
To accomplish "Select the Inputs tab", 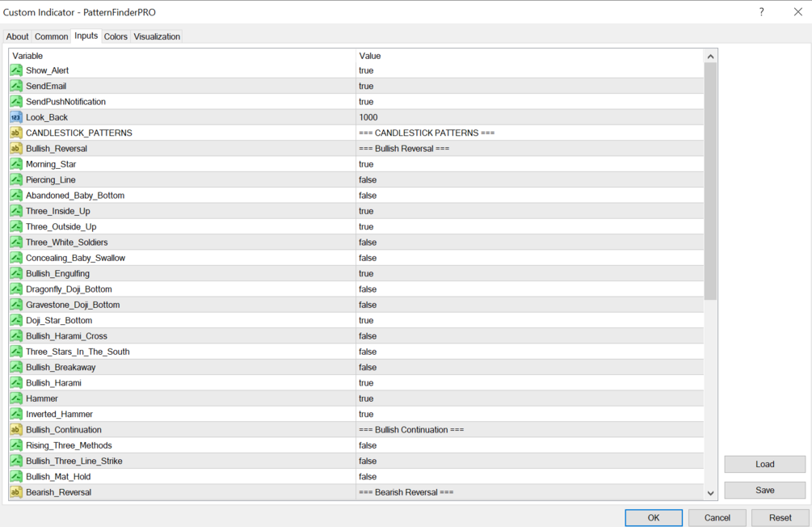I will click(x=86, y=36).
